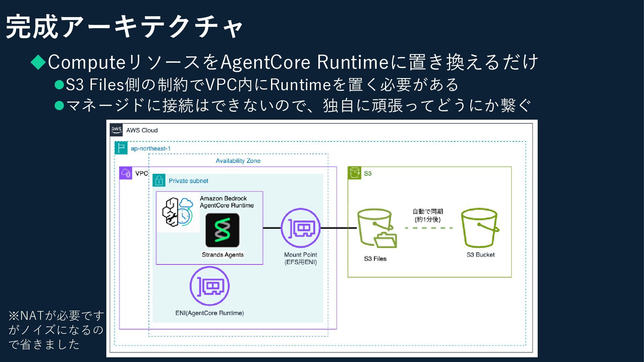Click the ENI(AgentCore Runtime) icon
The image size is (644, 362).
click(210, 286)
